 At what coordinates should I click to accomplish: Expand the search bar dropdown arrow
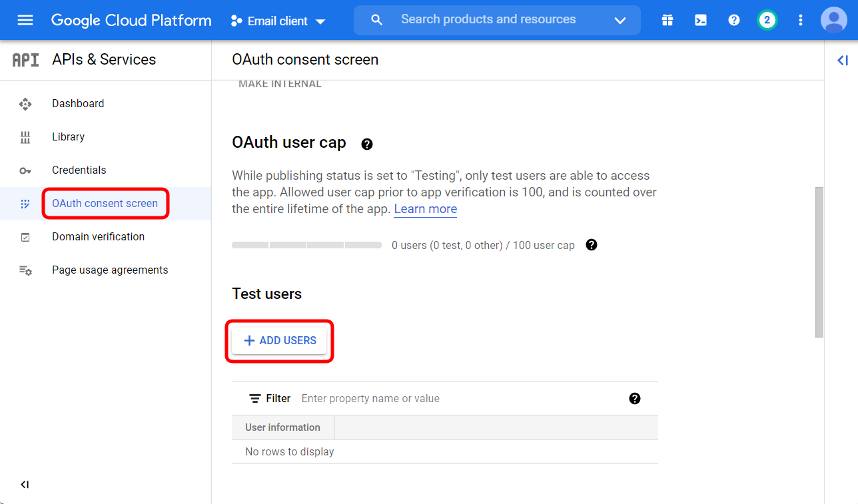tap(620, 21)
